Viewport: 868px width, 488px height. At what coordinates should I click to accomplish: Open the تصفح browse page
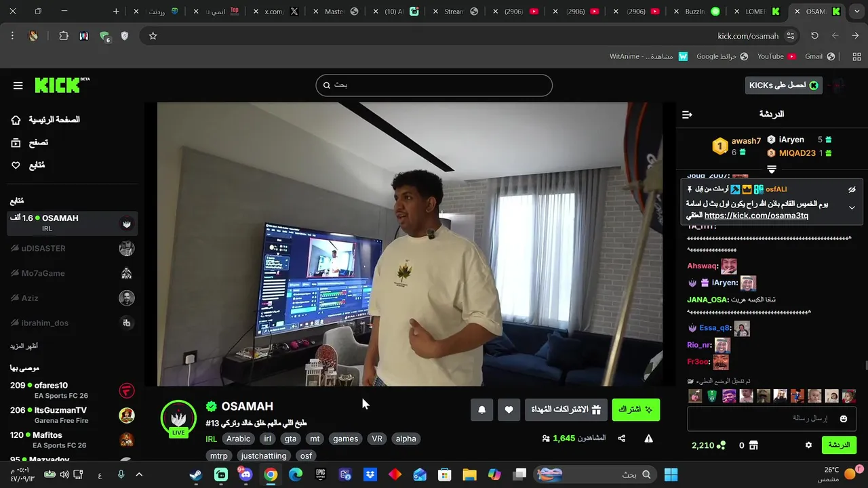pos(30,142)
